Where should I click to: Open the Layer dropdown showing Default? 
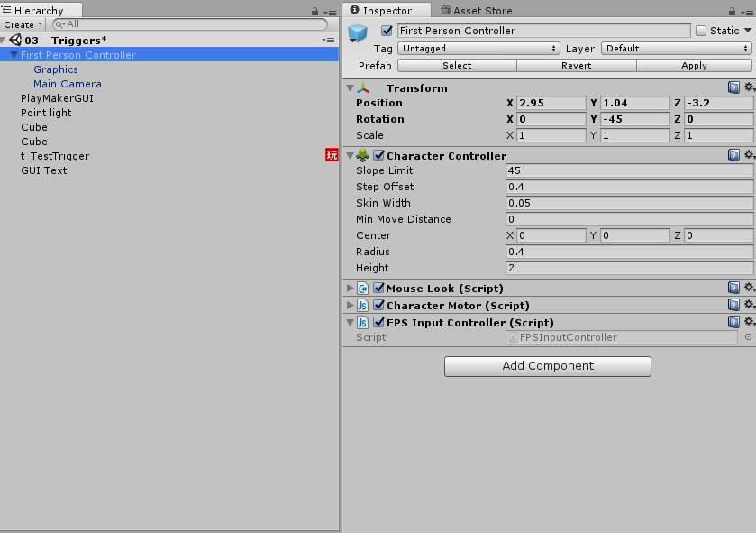click(x=677, y=48)
